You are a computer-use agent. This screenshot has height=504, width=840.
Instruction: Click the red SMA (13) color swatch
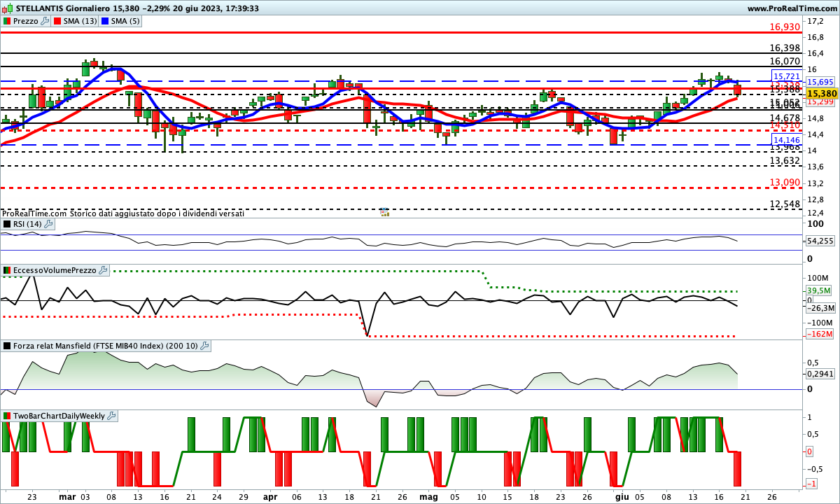click(x=57, y=21)
